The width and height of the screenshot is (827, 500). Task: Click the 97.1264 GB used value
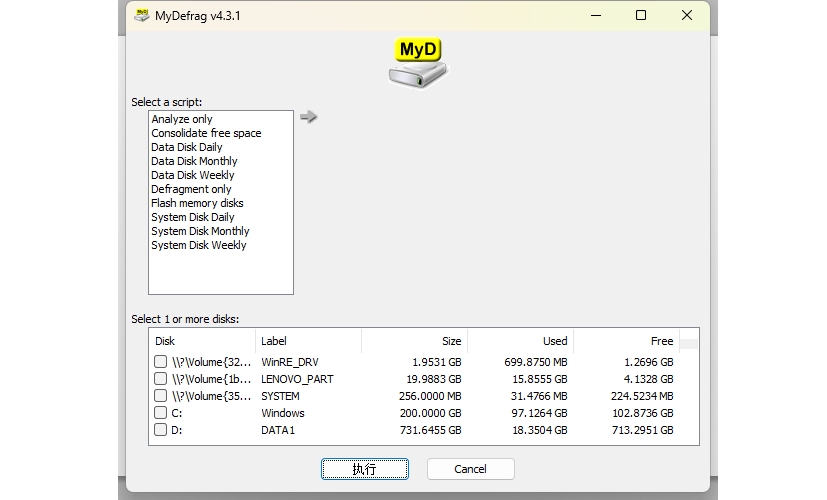(x=539, y=412)
